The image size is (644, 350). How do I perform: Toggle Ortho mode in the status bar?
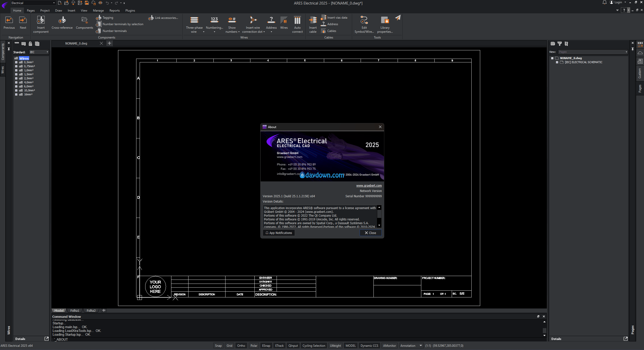[x=241, y=346]
